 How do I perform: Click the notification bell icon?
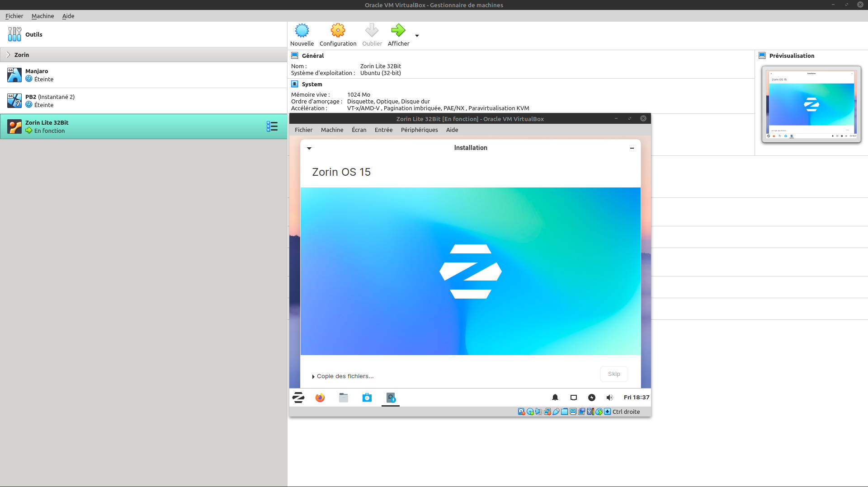555,398
